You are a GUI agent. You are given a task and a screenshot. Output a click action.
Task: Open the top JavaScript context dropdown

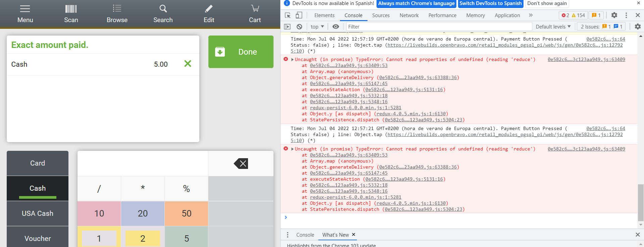pyautogui.click(x=317, y=27)
